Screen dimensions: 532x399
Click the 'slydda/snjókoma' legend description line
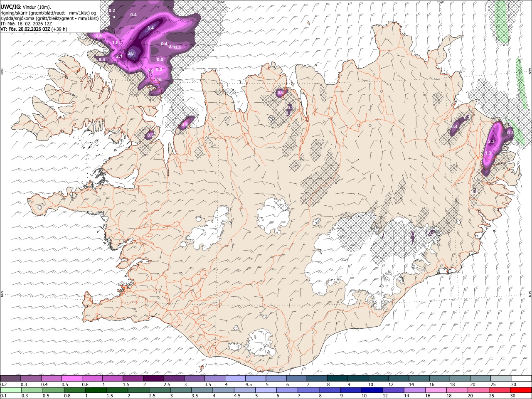point(49,18)
